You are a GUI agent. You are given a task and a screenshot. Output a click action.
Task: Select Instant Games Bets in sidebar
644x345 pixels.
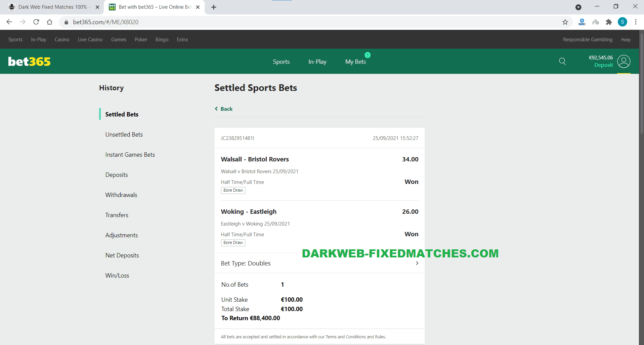(x=130, y=155)
